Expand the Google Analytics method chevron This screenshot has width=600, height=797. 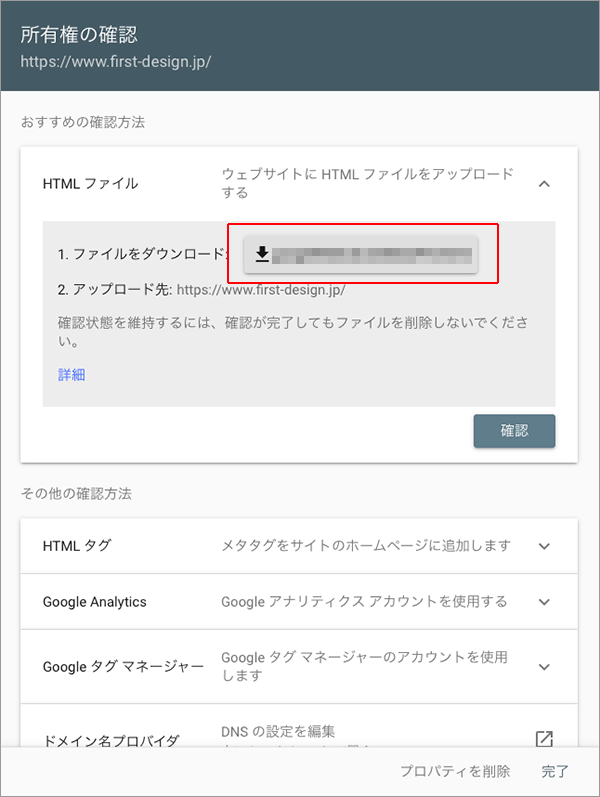544,602
